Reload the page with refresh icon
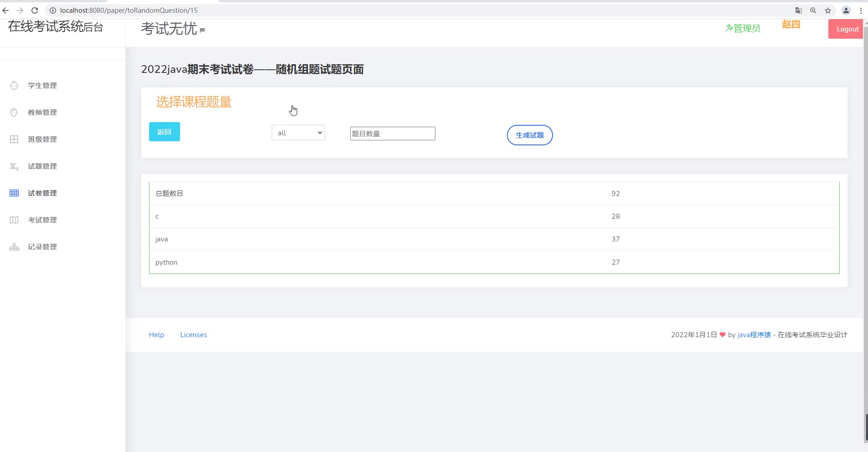 (x=35, y=10)
